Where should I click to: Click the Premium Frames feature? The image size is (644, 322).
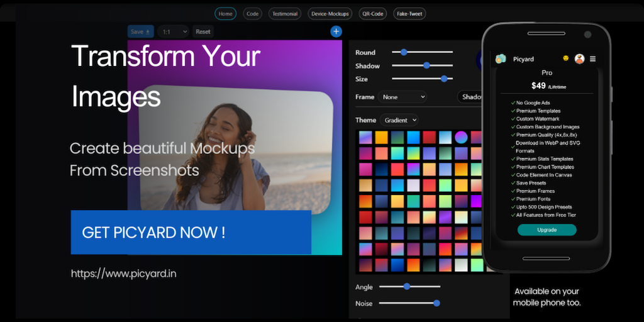(533, 191)
